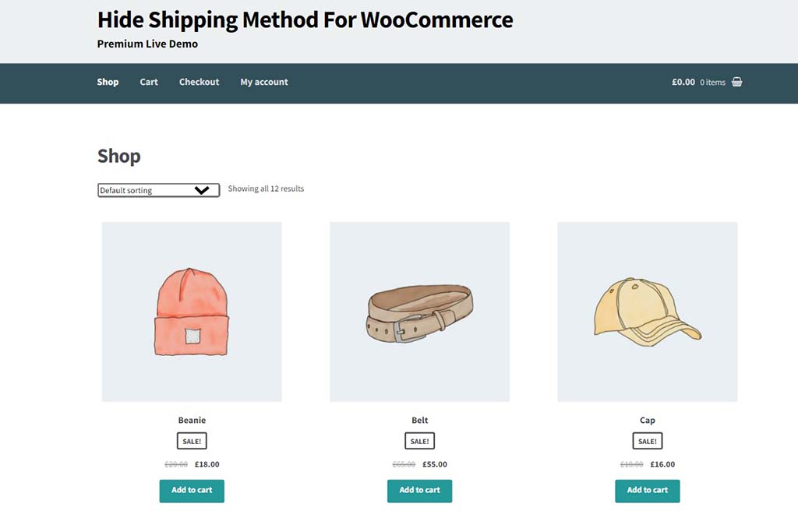The height and width of the screenshot is (532, 798).
Task: Open Checkout from the navigation bar
Action: (x=199, y=82)
